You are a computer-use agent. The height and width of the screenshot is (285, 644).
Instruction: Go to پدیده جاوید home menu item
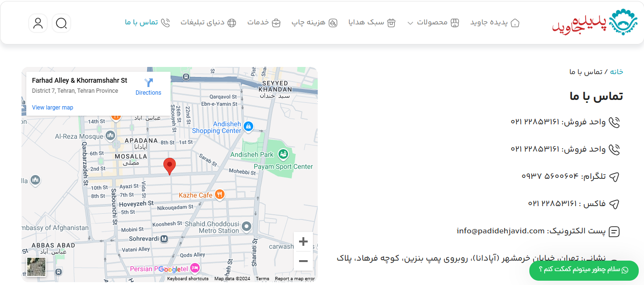(495, 22)
